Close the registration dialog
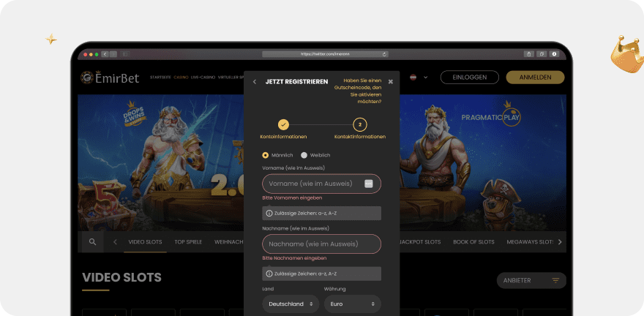Image resolution: width=644 pixels, height=316 pixels. click(391, 82)
